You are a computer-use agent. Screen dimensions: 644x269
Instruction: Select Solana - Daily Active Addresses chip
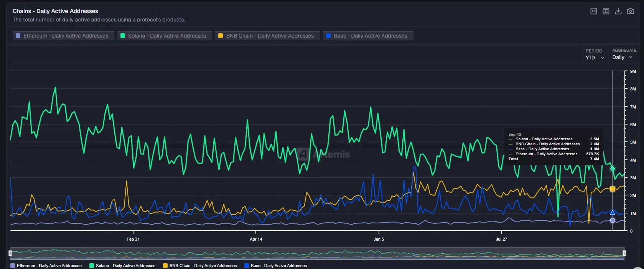[x=165, y=36]
